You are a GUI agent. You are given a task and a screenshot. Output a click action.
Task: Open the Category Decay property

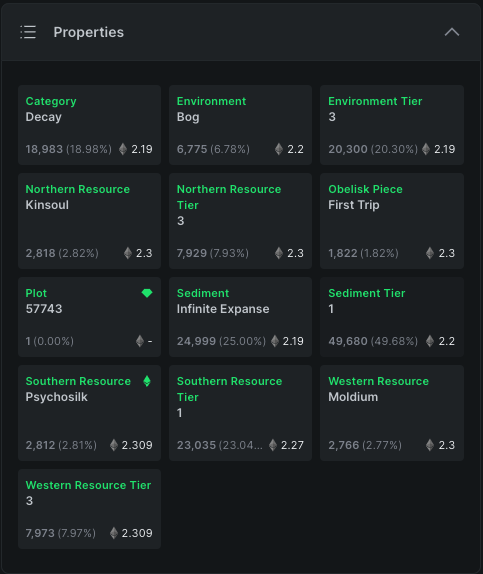coord(89,125)
